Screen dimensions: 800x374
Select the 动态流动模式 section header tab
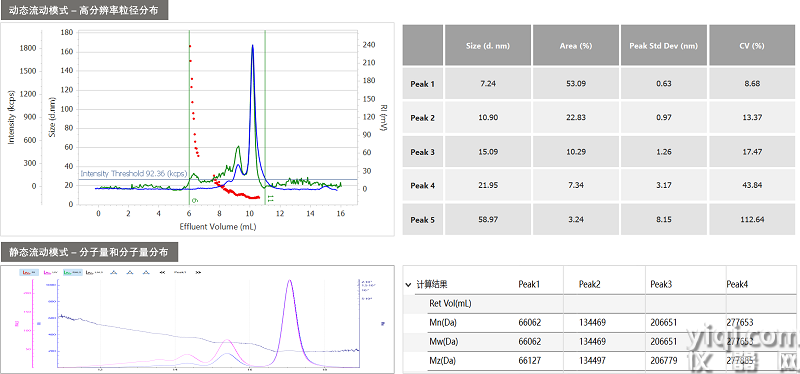[x=84, y=10]
